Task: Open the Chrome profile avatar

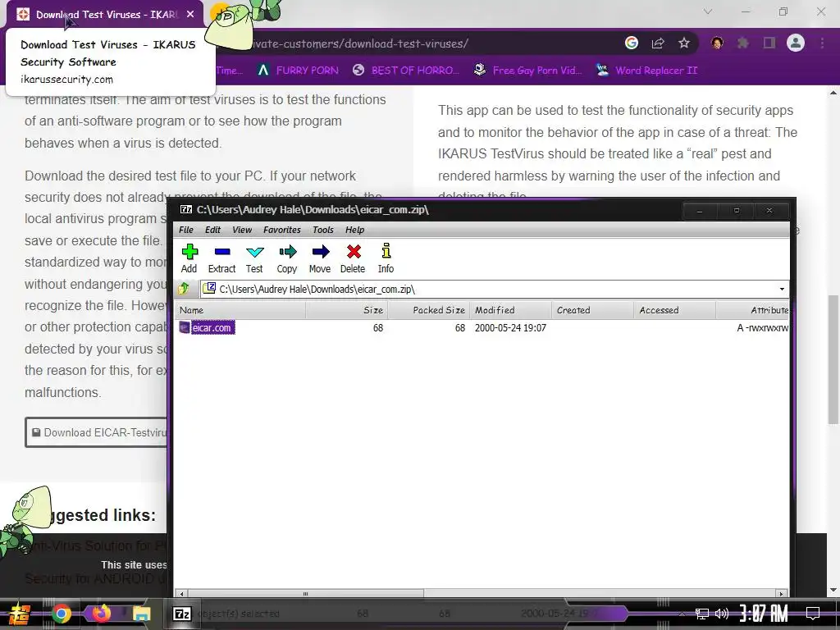Action: 796,43
